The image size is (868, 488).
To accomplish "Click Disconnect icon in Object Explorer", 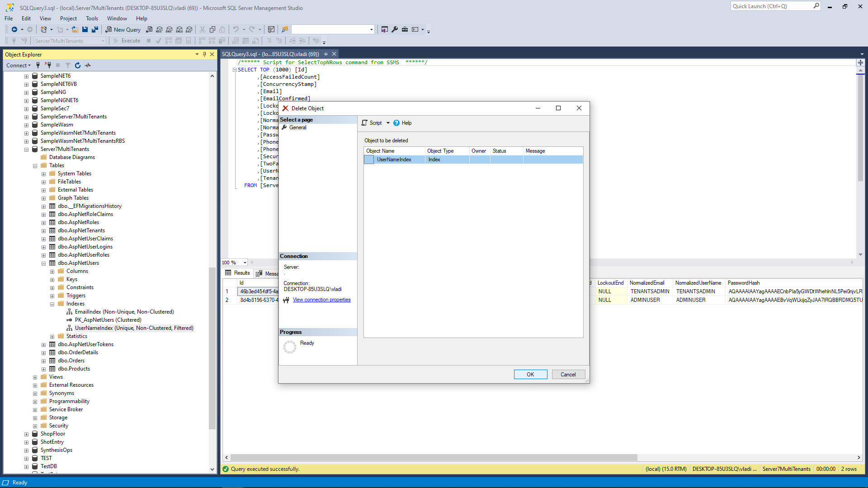I will click(48, 65).
